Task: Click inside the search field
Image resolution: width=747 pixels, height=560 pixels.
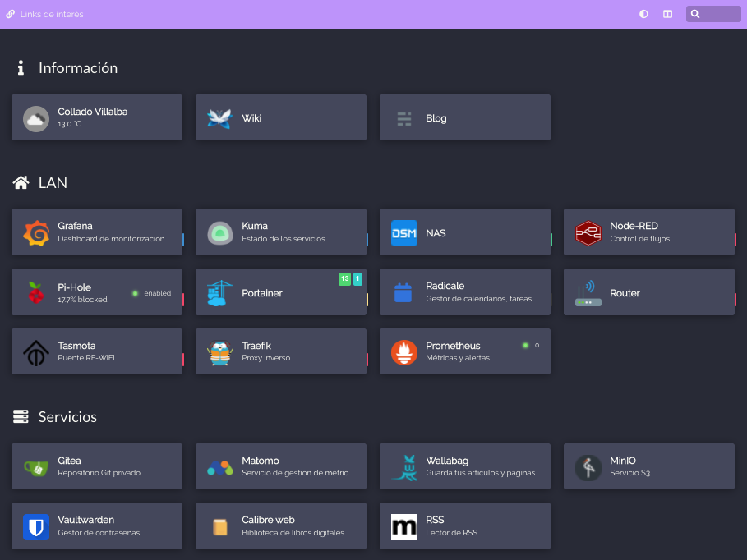Action: [717, 14]
